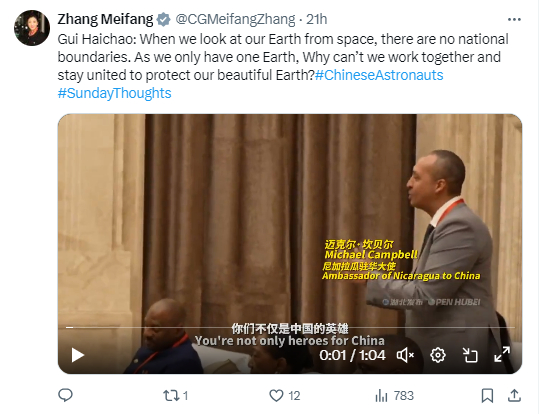The width and height of the screenshot is (539, 414).
Task: Open the reply comment icon
Action: pos(65,395)
